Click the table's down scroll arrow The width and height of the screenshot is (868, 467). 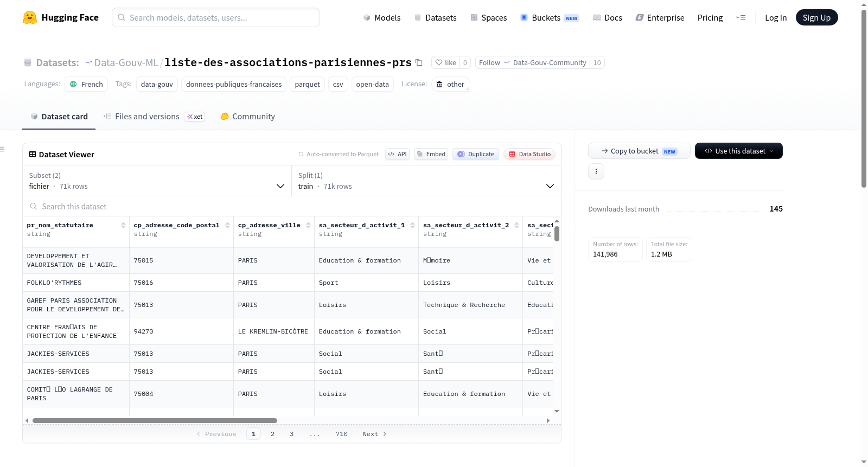click(x=557, y=412)
